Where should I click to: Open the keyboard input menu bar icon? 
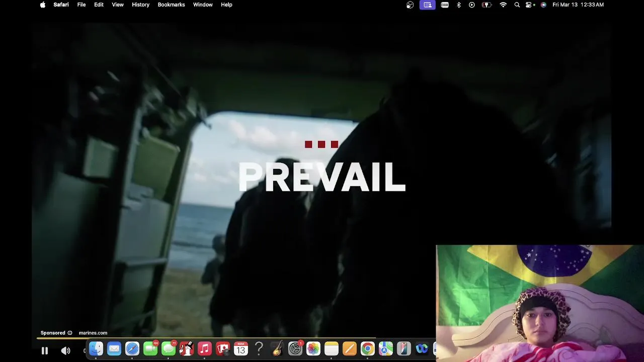(x=445, y=5)
